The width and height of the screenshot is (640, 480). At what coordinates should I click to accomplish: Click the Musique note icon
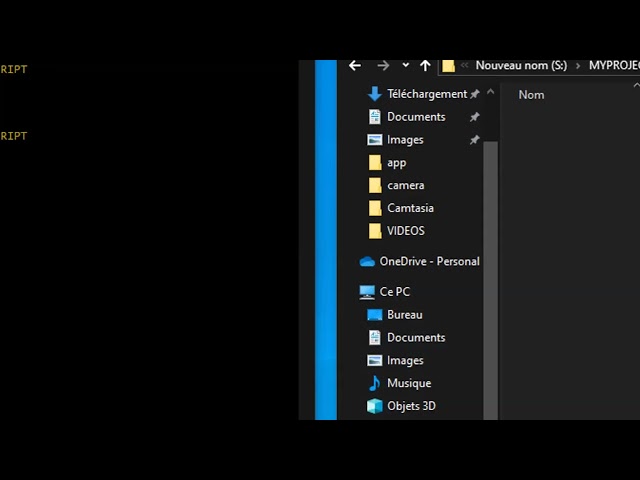coord(374,383)
